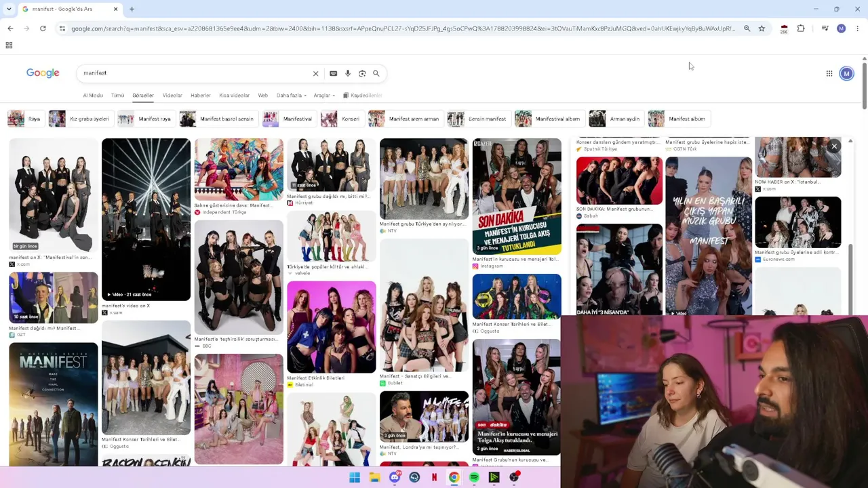
Task: Expand the Daha fazla dropdown
Action: 292,96
